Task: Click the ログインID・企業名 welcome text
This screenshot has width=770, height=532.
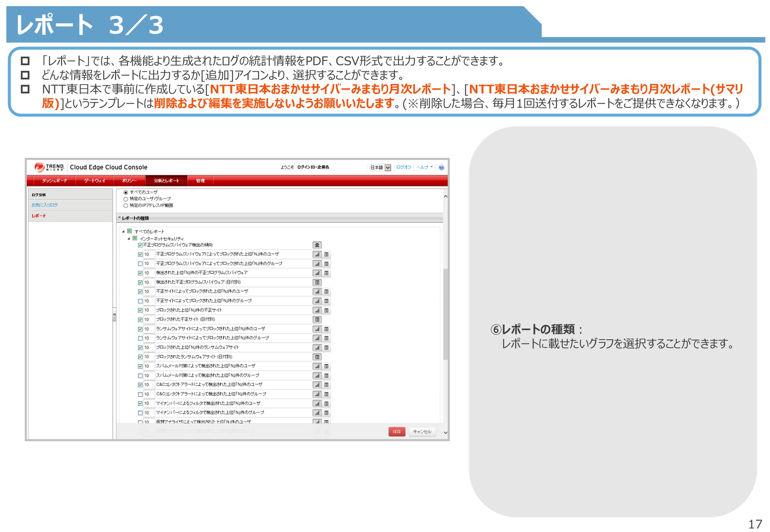Action: 313,167
